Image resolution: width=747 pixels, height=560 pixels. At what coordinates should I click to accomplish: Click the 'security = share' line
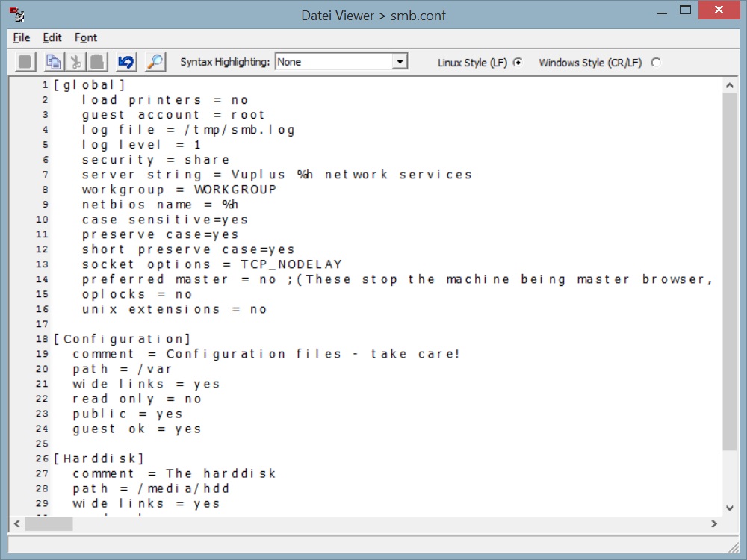coord(155,160)
